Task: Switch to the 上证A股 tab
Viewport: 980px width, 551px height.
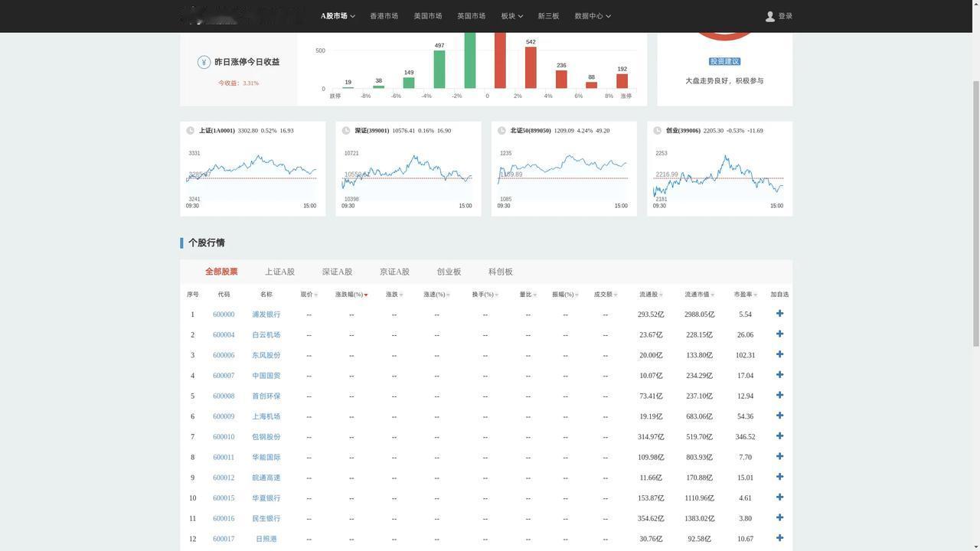Action: pyautogui.click(x=279, y=272)
